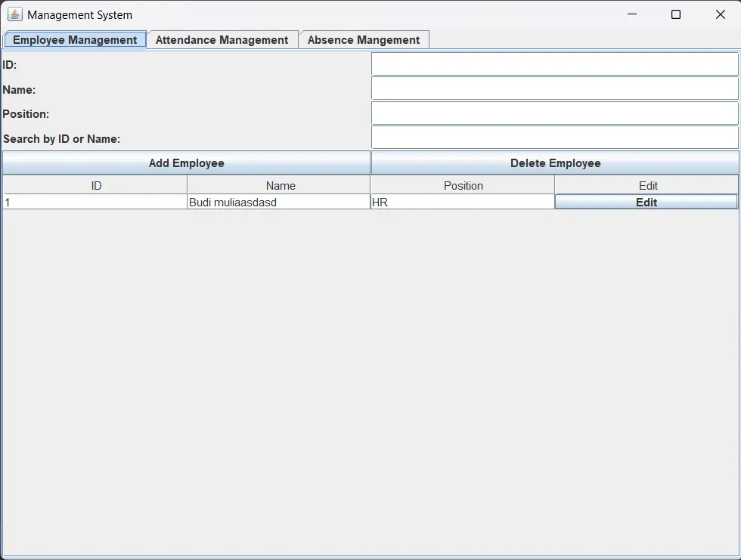This screenshot has width=741, height=560.
Task: Click the Edit button in Budi's row
Action: [646, 203]
